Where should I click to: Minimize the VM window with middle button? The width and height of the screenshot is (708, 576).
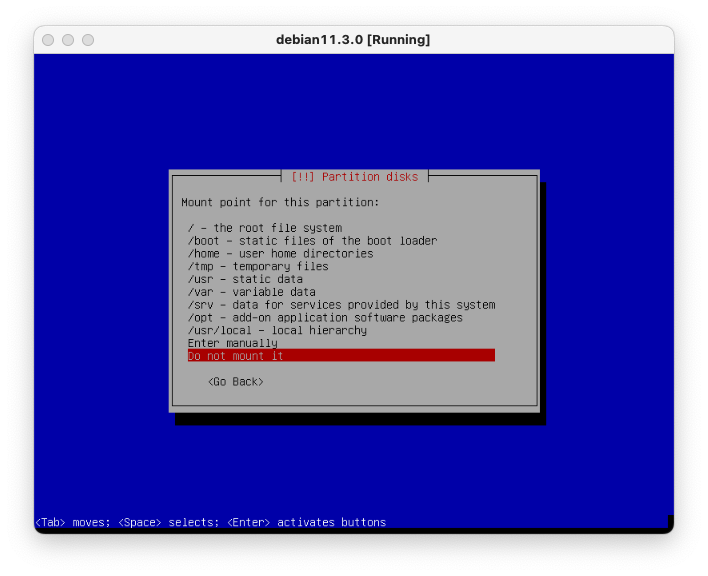[x=68, y=40]
